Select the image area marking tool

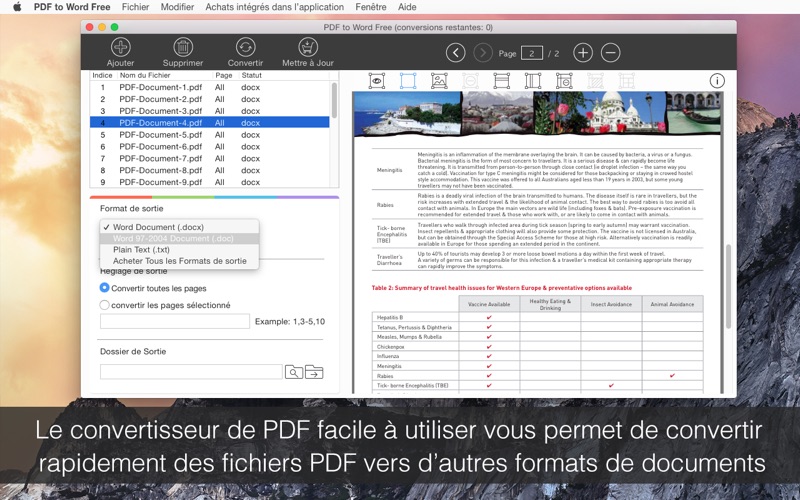[x=439, y=81]
